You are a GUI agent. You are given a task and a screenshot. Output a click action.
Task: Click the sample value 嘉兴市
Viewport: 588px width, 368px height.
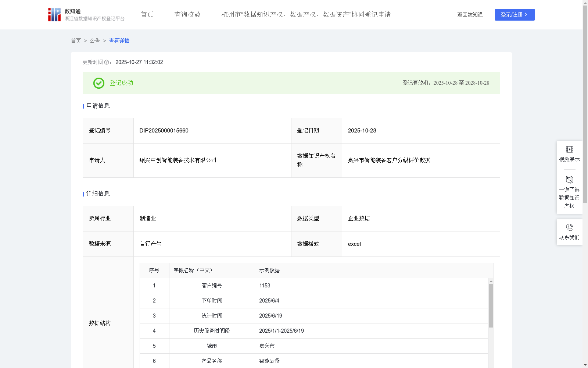coord(267,346)
